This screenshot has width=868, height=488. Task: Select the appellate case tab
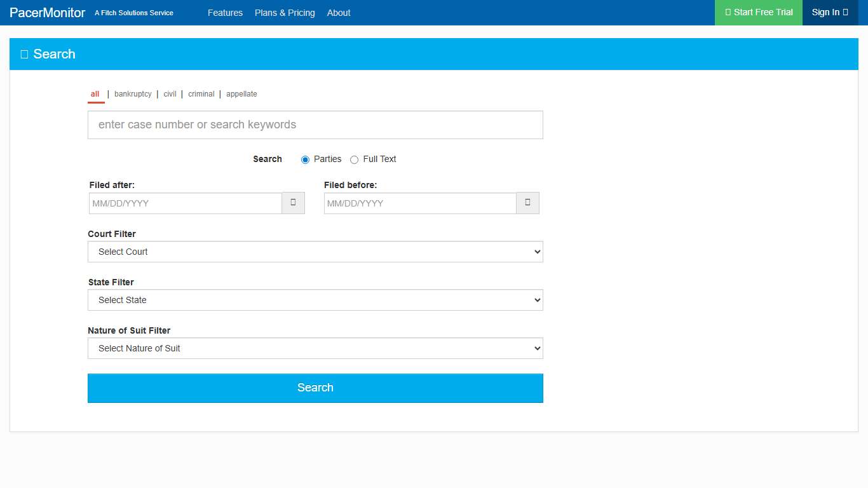pyautogui.click(x=241, y=94)
